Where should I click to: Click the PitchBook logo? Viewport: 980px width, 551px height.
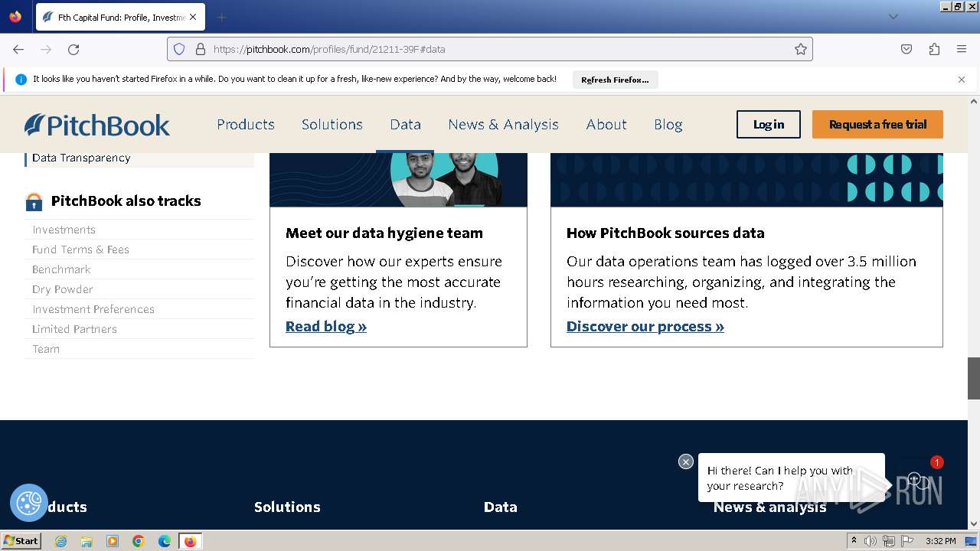97,125
